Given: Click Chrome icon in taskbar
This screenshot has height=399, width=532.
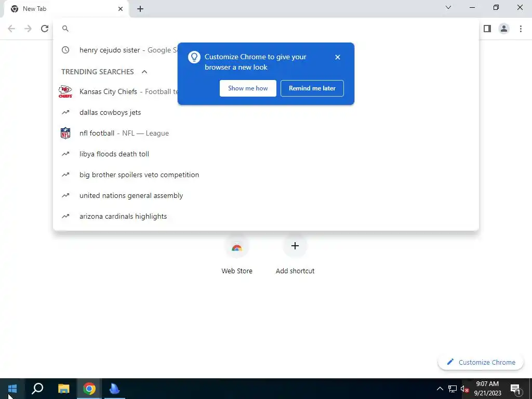Looking at the screenshot, I should coord(89,389).
